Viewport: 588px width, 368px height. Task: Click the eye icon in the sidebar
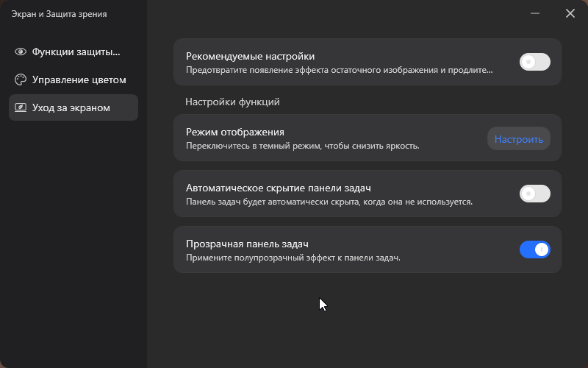tap(21, 52)
